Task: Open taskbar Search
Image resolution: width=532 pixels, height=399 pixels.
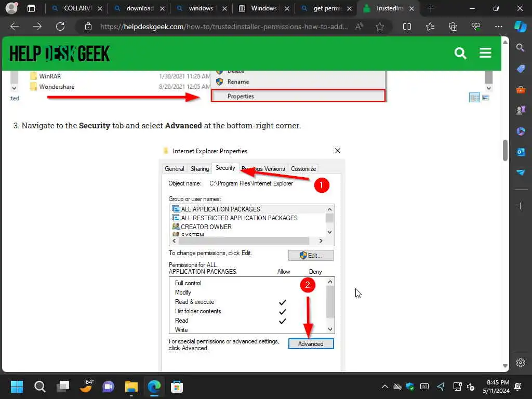Action: click(39, 387)
